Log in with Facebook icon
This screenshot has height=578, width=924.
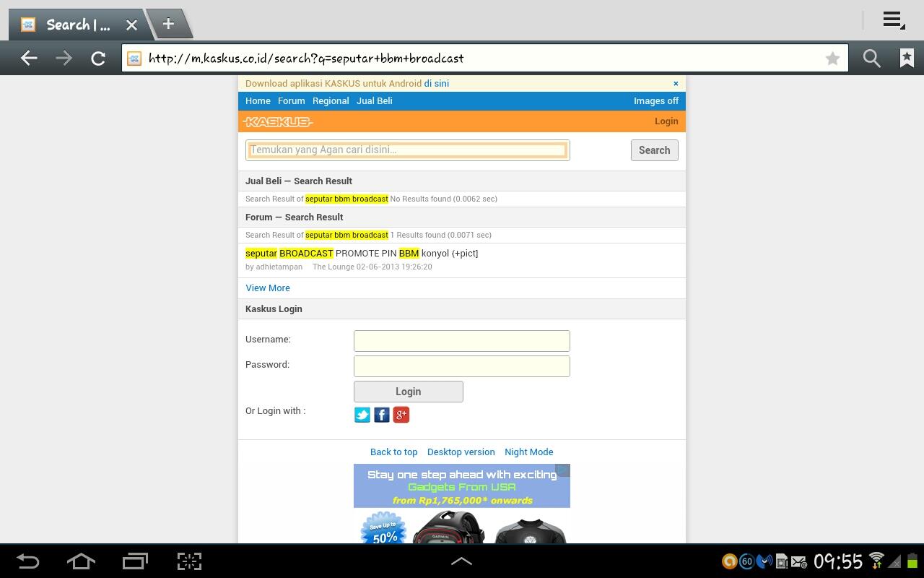pyautogui.click(x=382, y=415)
